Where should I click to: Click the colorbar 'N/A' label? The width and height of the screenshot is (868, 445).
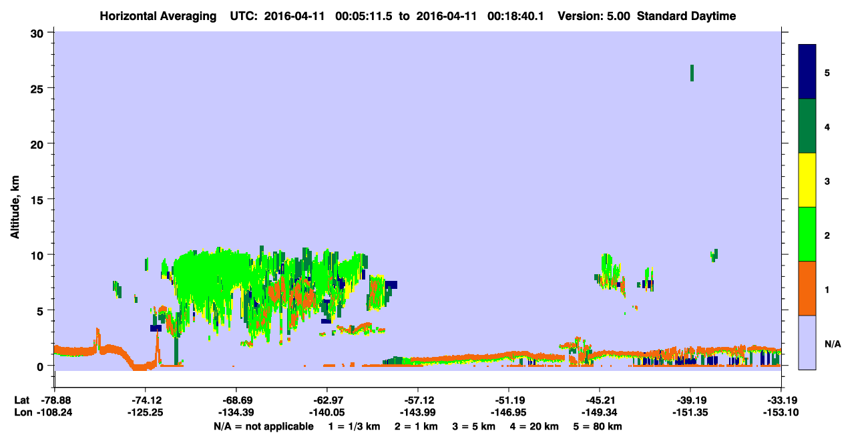click(832, 344)
